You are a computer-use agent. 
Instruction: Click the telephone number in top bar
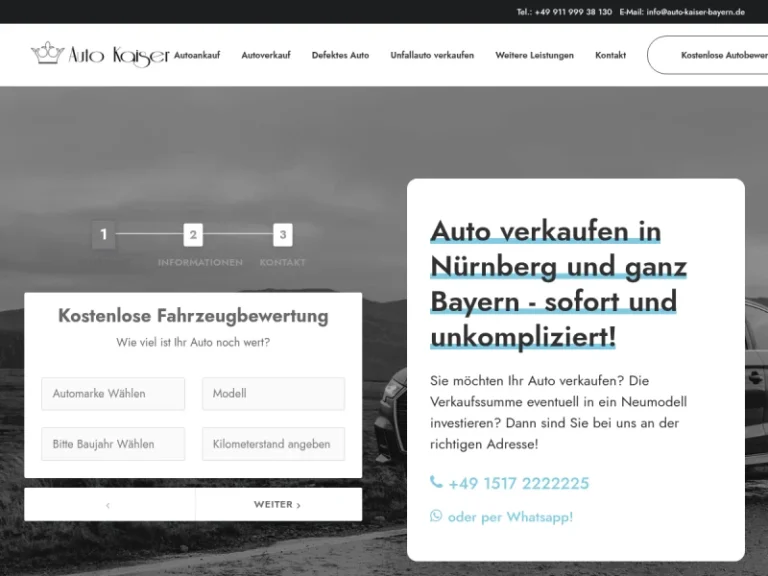click(x=564, y=12)
